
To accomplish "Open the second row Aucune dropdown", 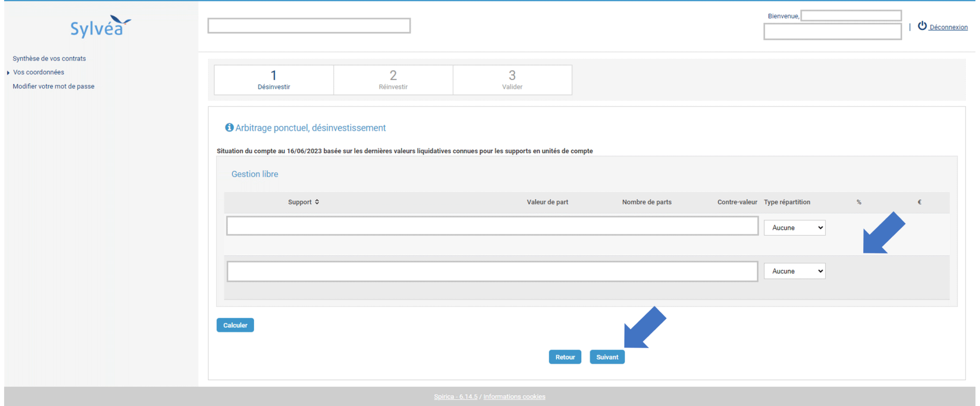I will 794,271.
